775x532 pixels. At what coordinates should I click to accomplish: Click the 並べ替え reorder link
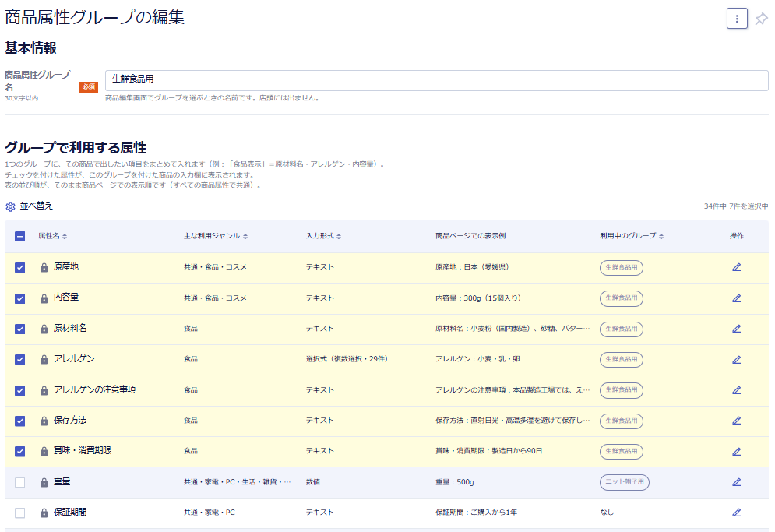36,206
